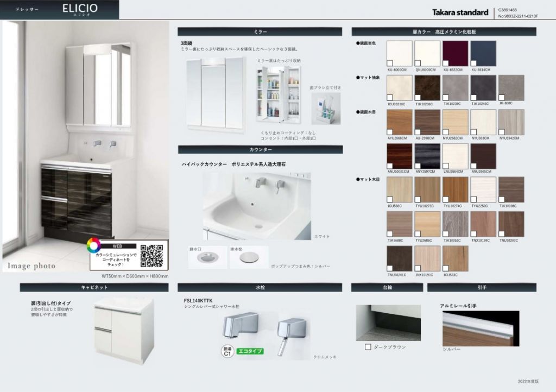
Task: Click the toothbrush stand photo
Action: point(326,109)
